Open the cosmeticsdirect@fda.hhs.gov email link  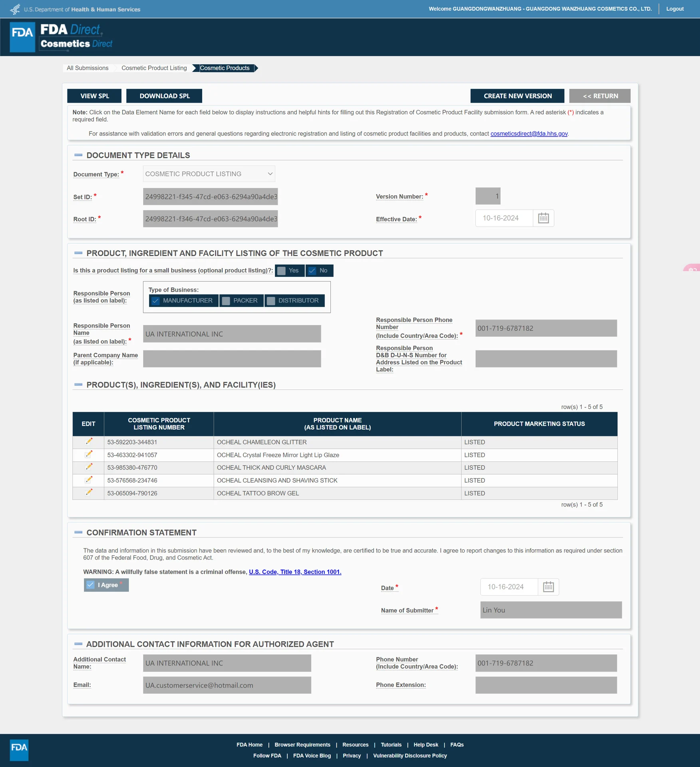point(529,133)
